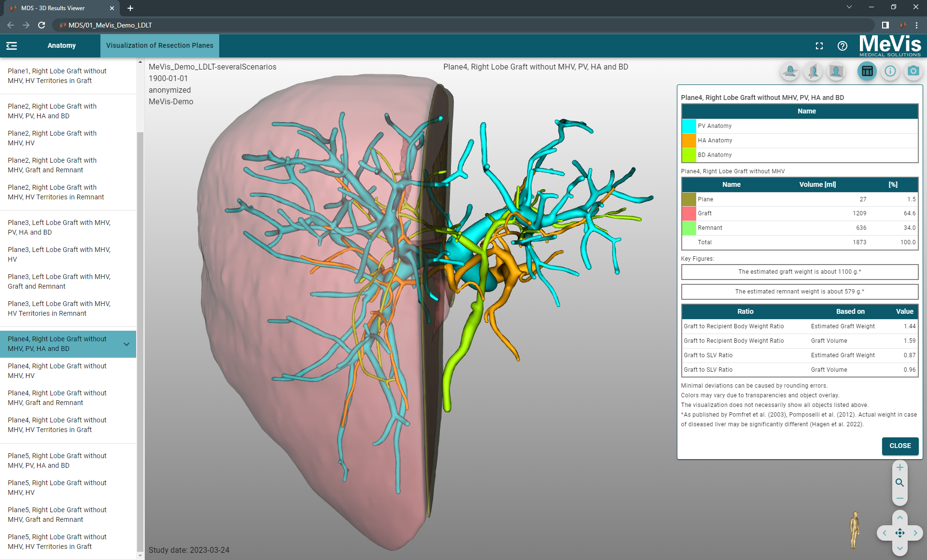This screenshot has width=927, height=560.
Task: Click the estimated remnant weight key figure
Action: 800,292
